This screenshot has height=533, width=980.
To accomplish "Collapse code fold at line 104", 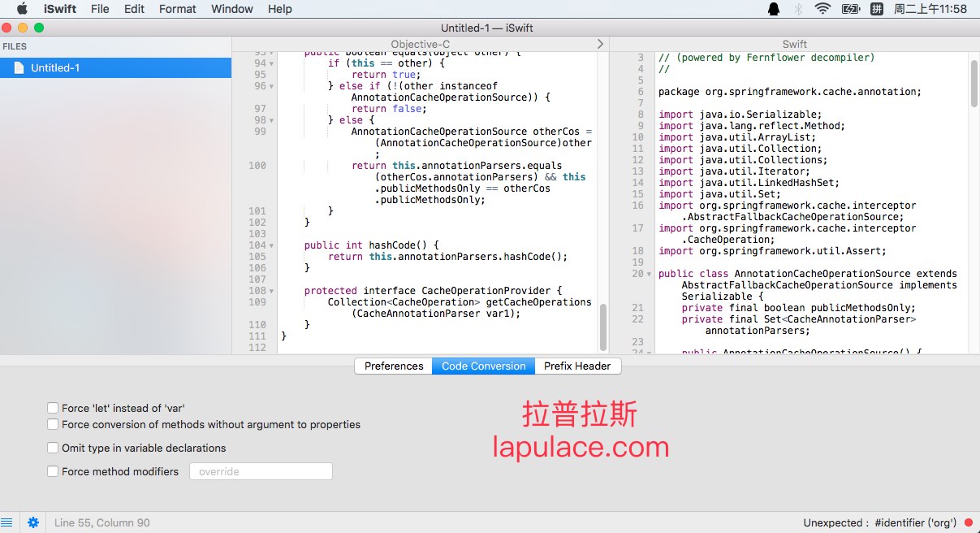I will (271, 245).
